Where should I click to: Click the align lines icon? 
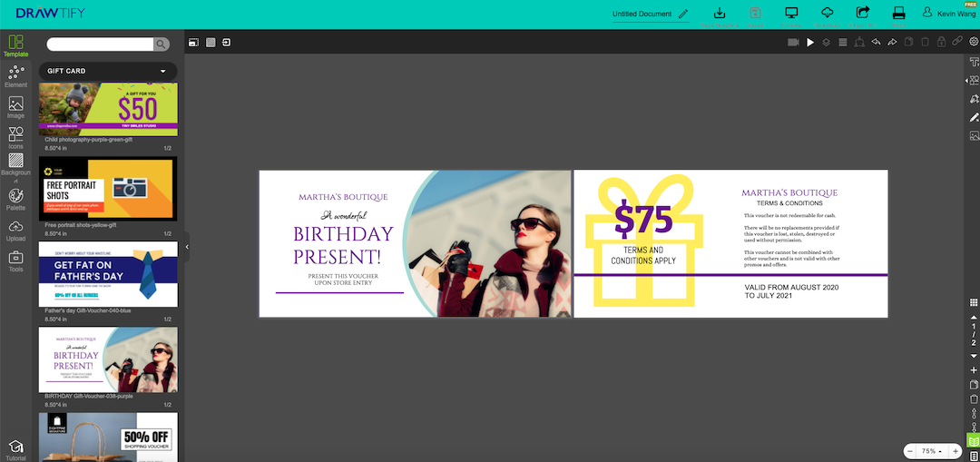tap(842, 43)
